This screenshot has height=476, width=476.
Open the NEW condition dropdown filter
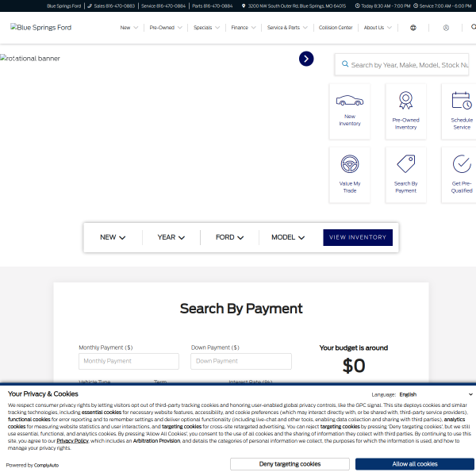pyautogui.click(x=113, y=237)
